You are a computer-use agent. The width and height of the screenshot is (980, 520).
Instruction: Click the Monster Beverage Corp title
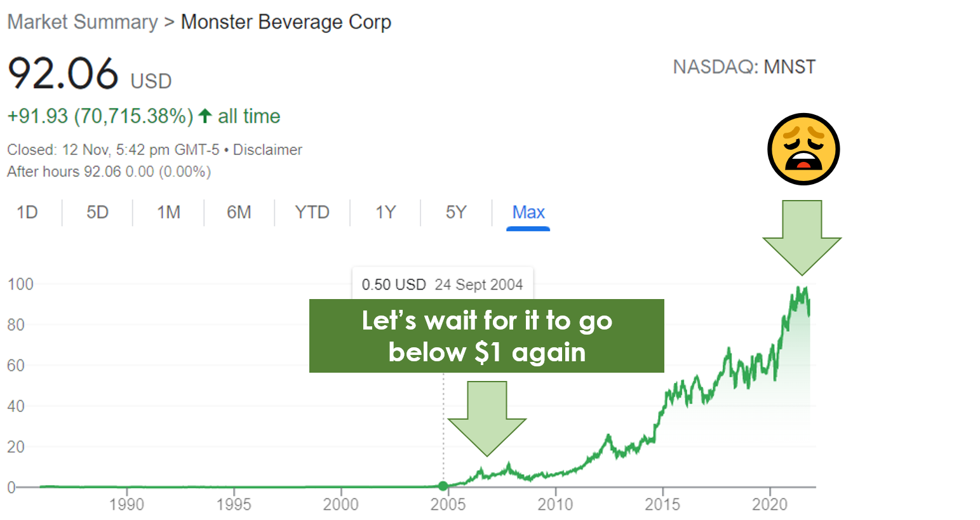click(x=286, y=22)
